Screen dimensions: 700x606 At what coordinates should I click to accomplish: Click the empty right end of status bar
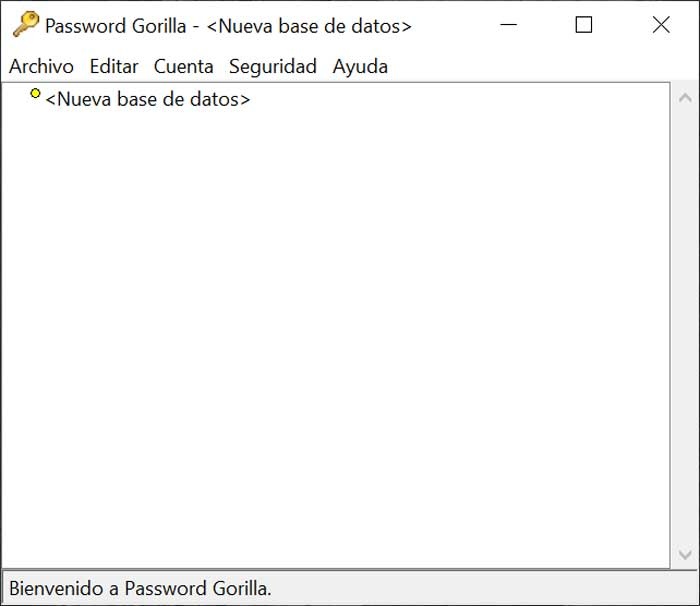coord(600,588)
